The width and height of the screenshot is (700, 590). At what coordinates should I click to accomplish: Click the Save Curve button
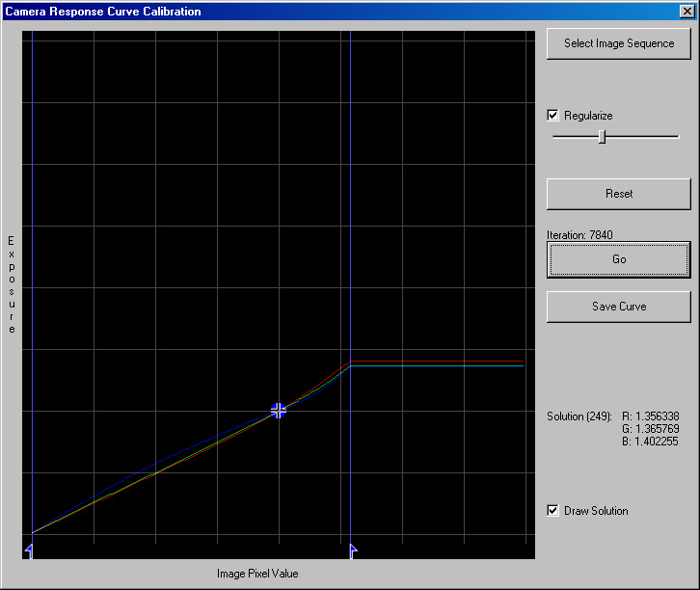coord(618,307)
